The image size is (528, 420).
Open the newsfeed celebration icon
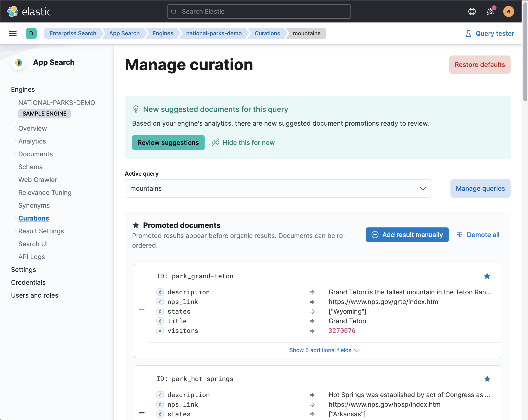pos(490,11)
